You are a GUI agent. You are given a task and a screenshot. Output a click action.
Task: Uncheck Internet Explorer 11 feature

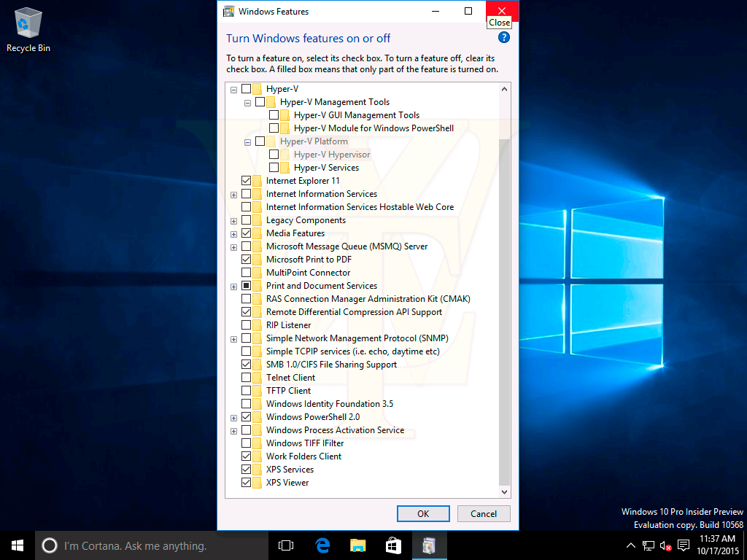[x=247, y=181]
